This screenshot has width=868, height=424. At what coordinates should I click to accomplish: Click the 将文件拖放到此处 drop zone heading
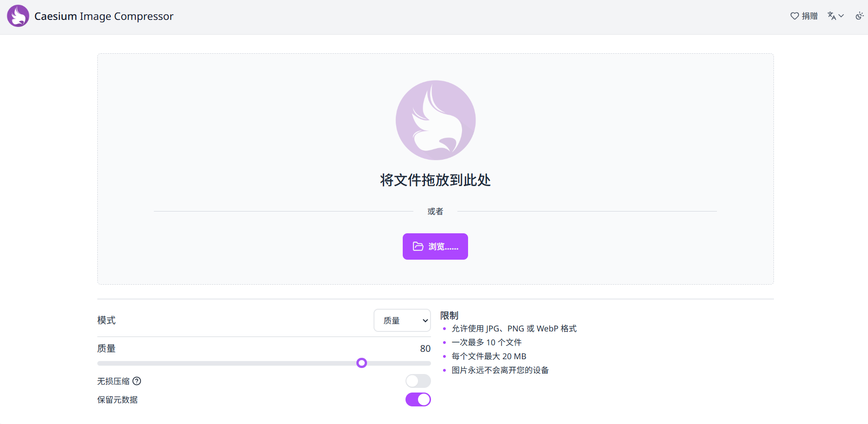pos(435,180)
